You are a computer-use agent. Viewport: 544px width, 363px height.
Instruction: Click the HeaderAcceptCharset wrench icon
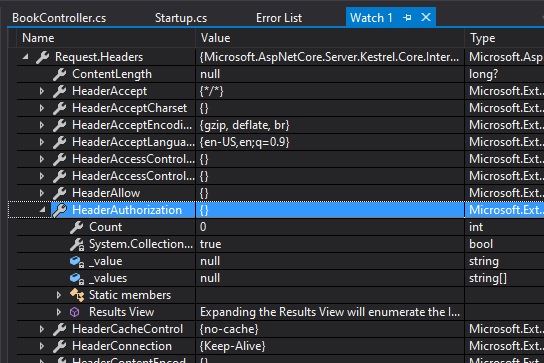click(60, 108)
